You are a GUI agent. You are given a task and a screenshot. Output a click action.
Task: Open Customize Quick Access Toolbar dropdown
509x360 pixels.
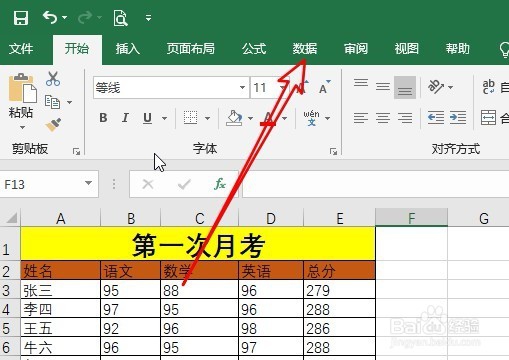click(x=148, y=18)
